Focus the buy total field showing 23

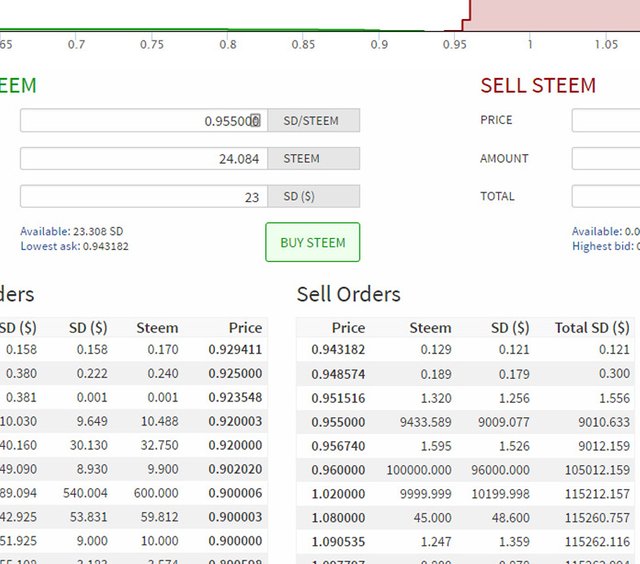[144, 196]
